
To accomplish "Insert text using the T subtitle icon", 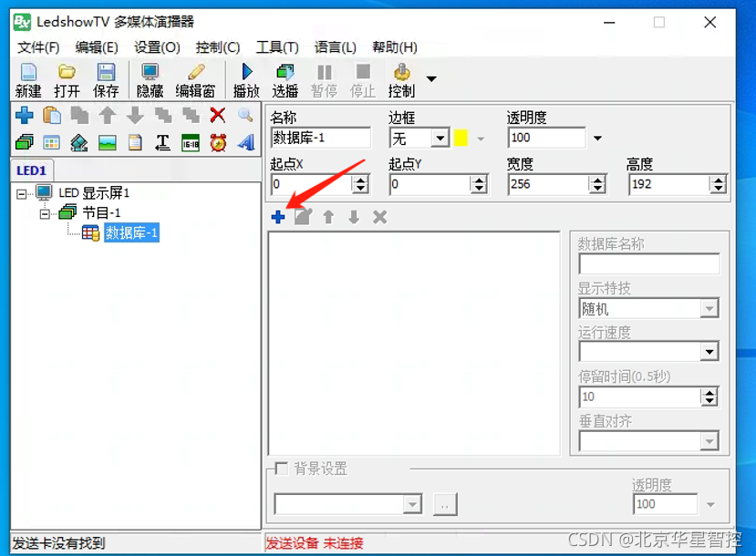I will coord(162,141).
